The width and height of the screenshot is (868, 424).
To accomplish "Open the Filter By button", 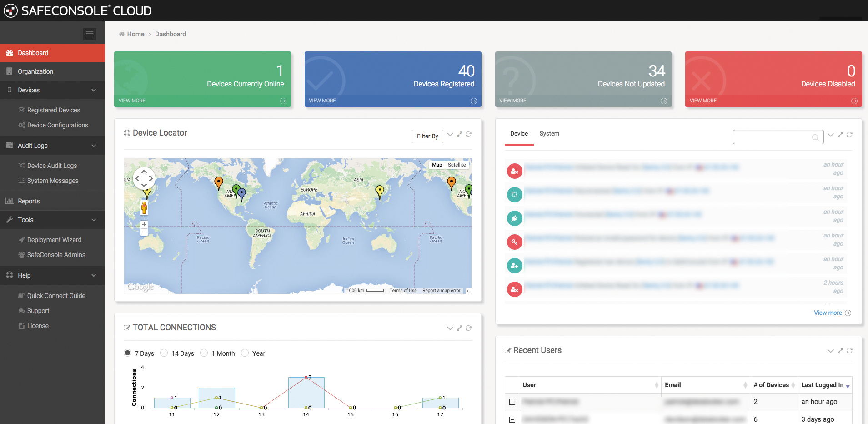I will point(427,136).
